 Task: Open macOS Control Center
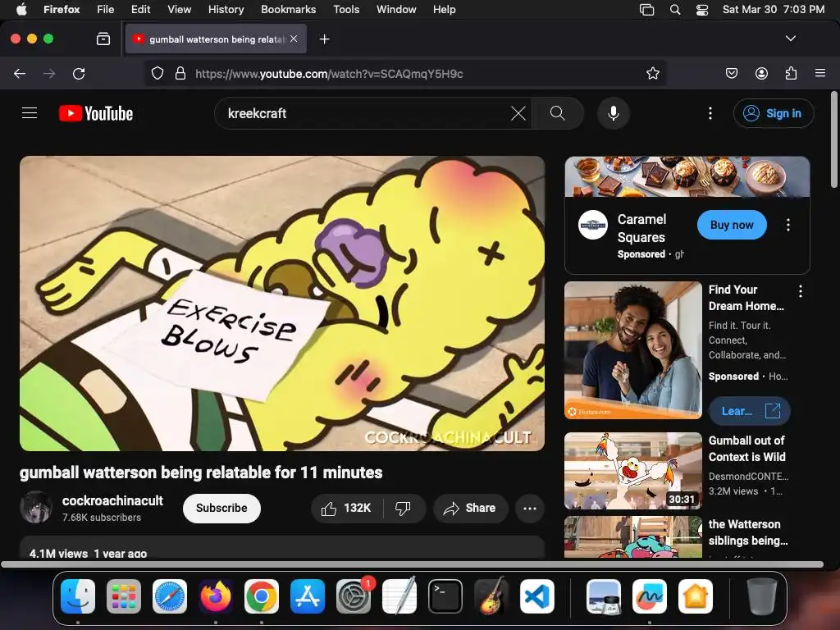point(702,9)
